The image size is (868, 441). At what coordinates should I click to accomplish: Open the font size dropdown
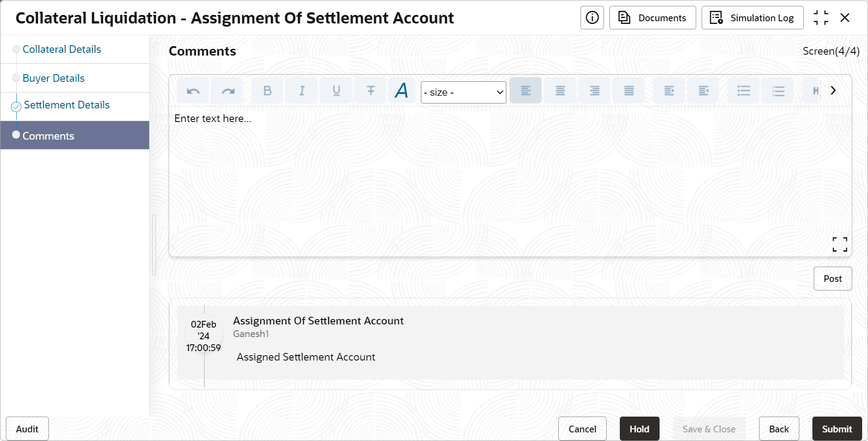(x=463, y=92)
